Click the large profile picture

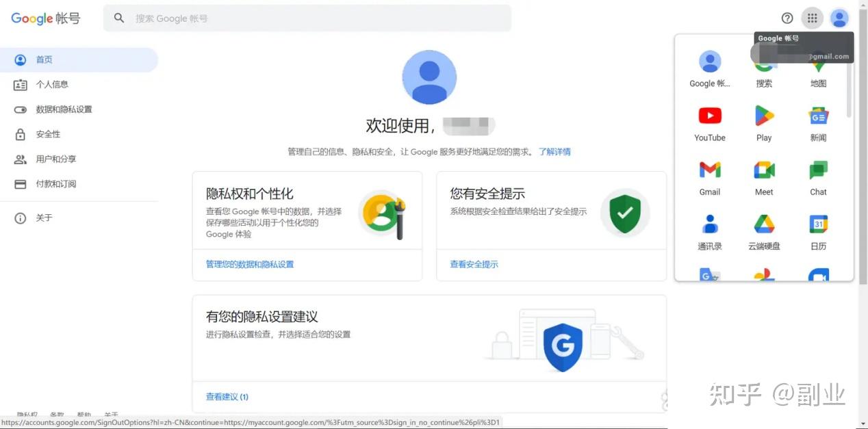click(429, 77)
